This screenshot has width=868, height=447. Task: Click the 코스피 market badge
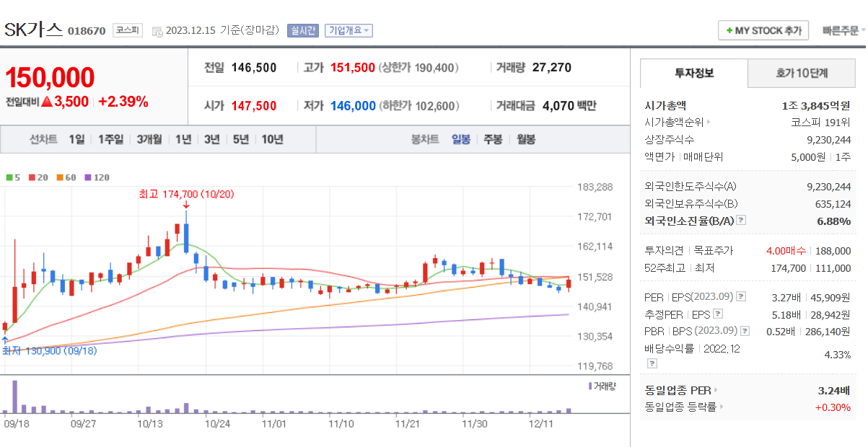(x=128, y=30)
